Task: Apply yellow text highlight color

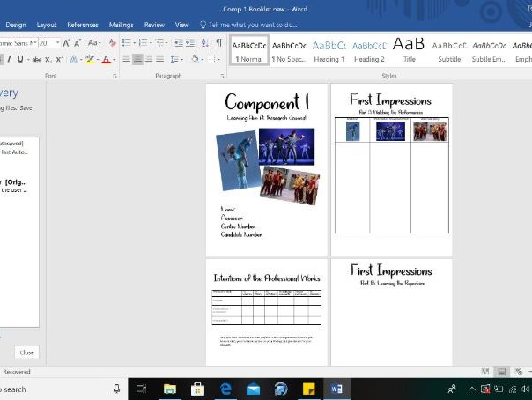Action: pyautogui.click(x=90, y=59)
